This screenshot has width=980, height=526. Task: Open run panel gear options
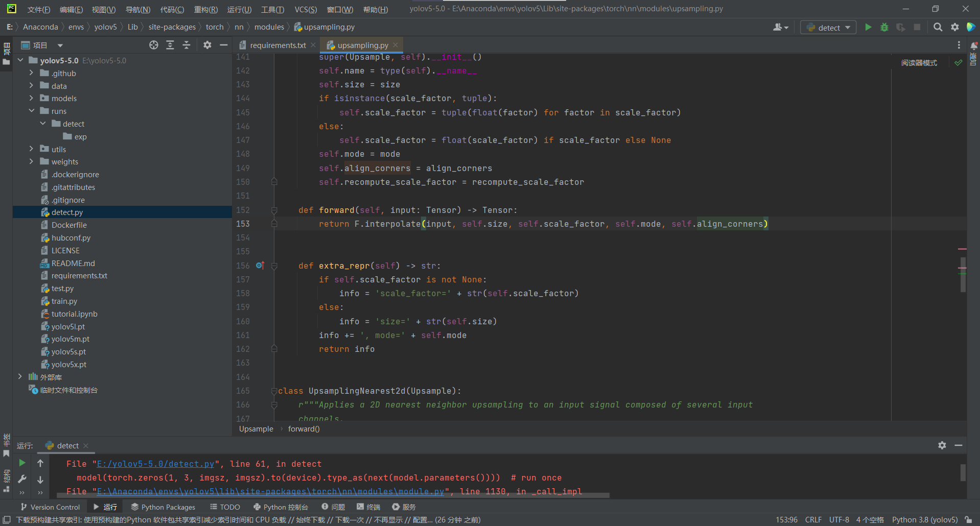pyautogui.click(x=942, y=445)
